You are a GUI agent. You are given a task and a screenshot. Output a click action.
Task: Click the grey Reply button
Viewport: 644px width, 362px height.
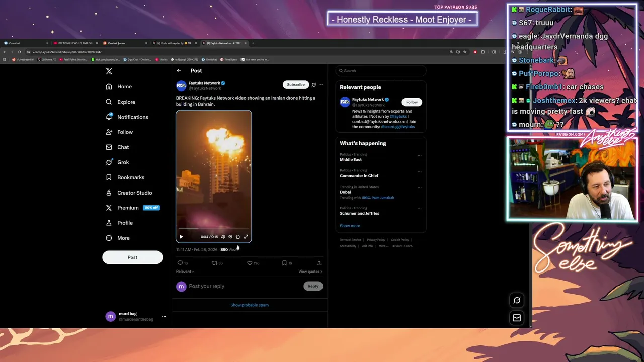pyautogui.click(x=313, y=286)
